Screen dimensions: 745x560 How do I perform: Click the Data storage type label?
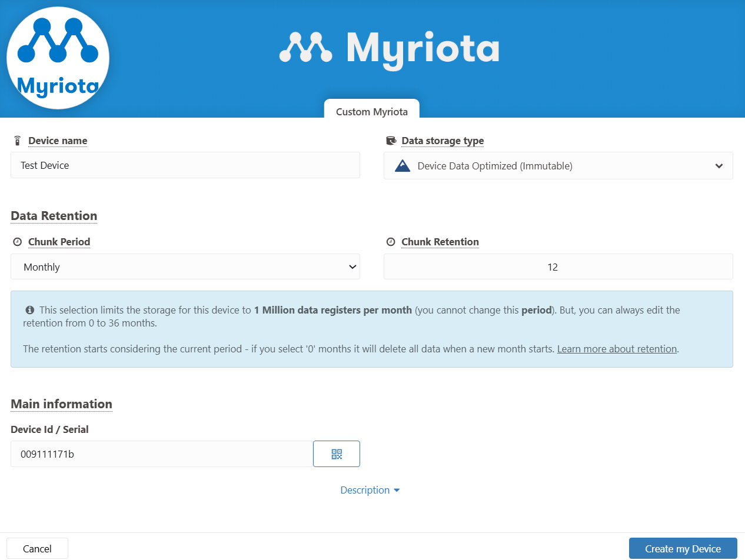tap(443, 141)
